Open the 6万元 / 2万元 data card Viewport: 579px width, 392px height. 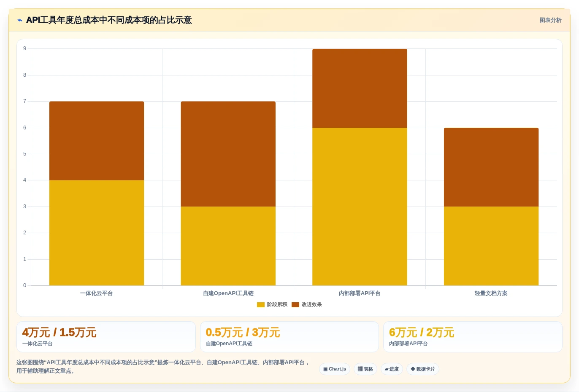tap(473, 337)
